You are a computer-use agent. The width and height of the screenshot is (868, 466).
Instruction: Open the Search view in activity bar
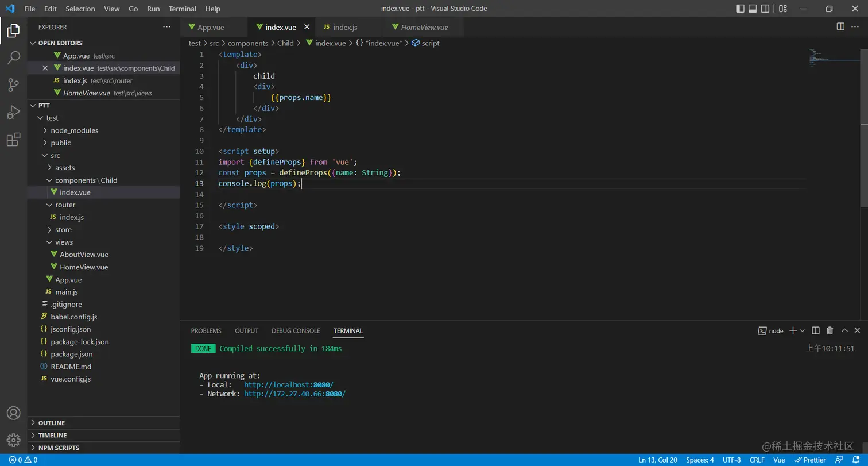click(13, 57)
